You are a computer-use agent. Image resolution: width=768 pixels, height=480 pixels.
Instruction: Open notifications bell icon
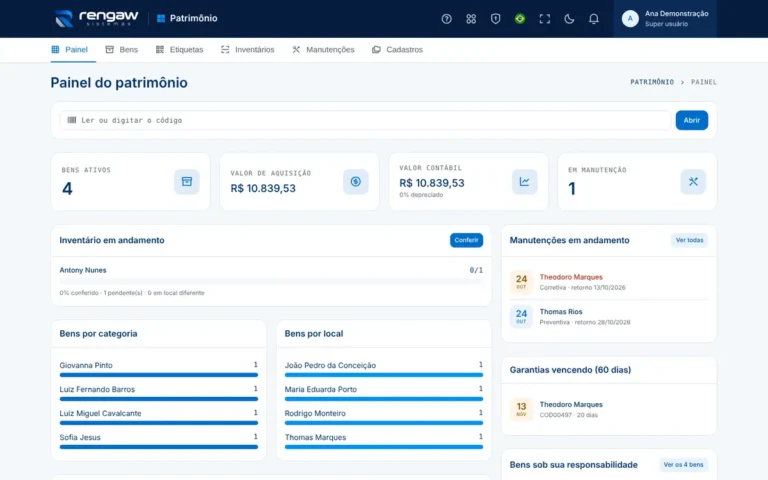coord(593,19)
